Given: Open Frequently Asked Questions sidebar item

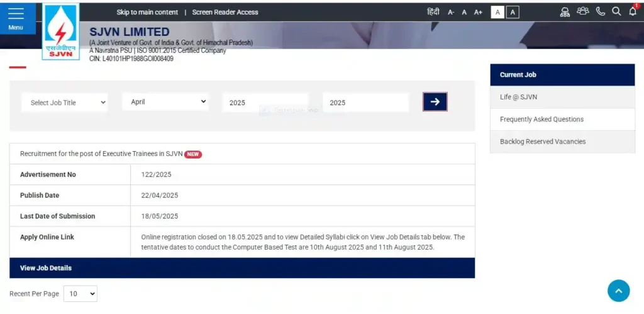Looking at the screenshot, I should (x=562, y=119).
